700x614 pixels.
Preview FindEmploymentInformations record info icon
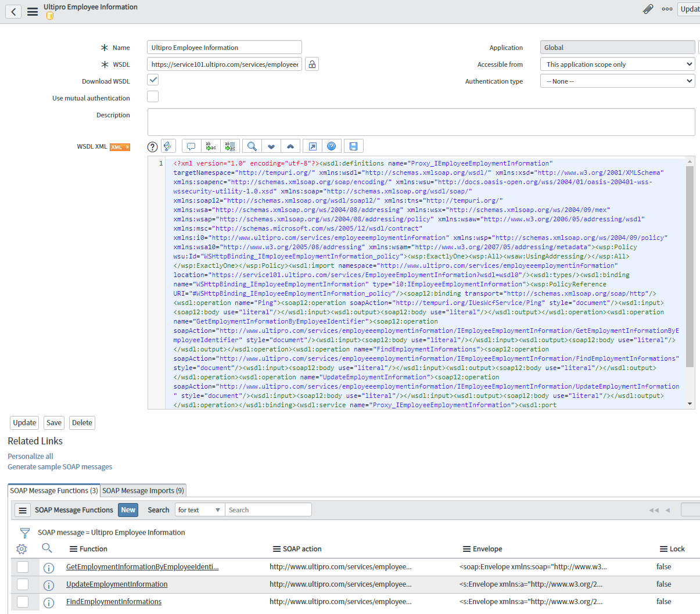pyautogui.click(x=49, y=602)
